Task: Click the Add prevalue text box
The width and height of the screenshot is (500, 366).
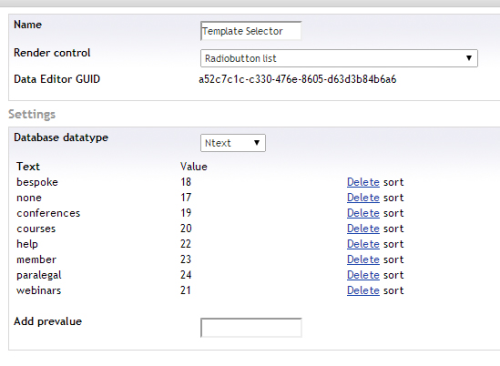Action: point(251,328)
